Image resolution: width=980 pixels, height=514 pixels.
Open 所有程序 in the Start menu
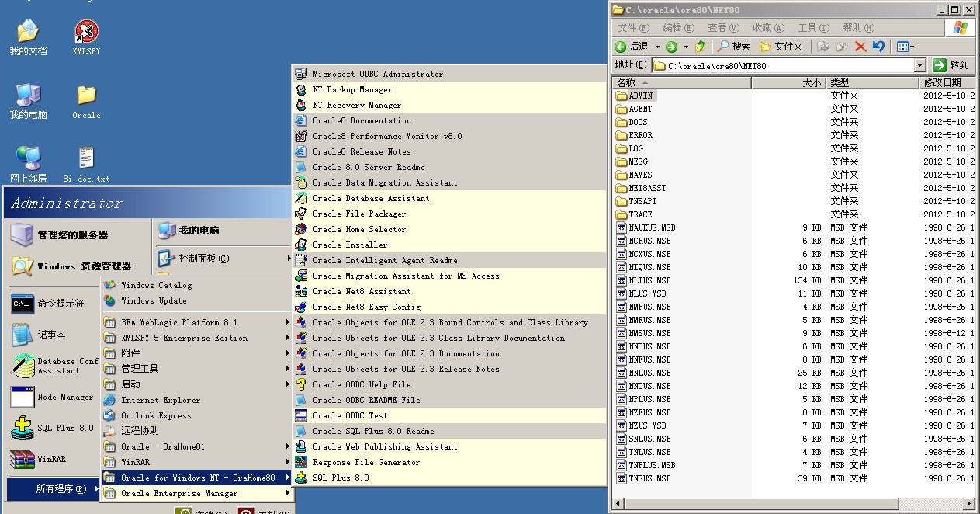click(x=54, y=490)
